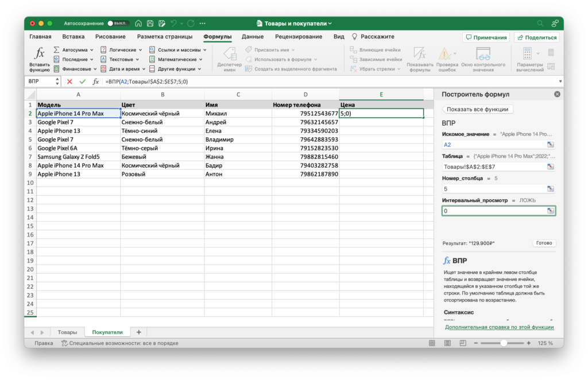Open the home icon in title bar
Image resolution: width=588 pixels, height=380 pixels.
(x=138, y=23)
